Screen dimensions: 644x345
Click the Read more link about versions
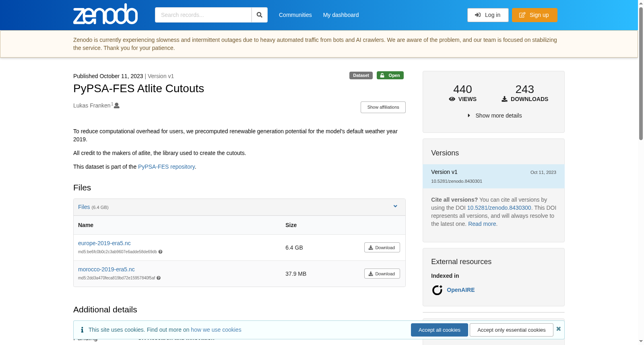tap(482, 224)
